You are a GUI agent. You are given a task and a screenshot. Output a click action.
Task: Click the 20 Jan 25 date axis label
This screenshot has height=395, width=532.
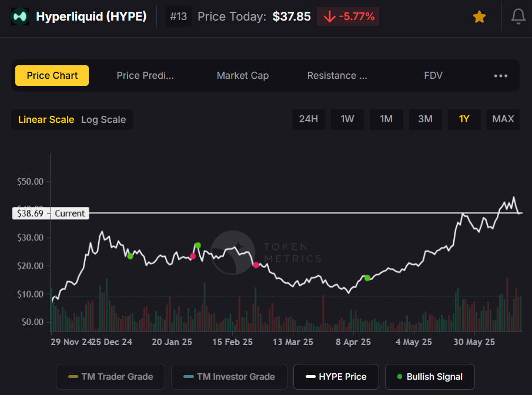pos(172,342)
